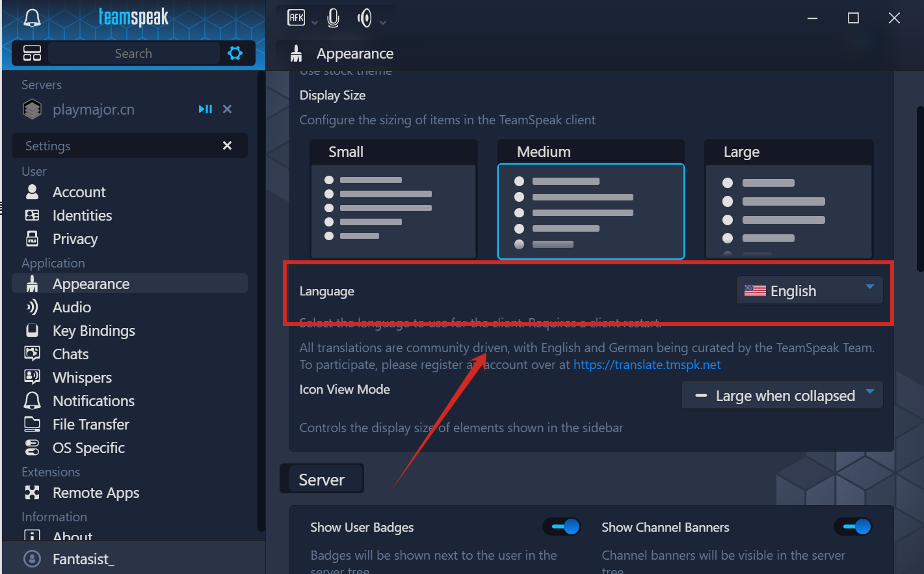Click the user avatar icon beside Fantasist_
This screenshot has height=574, width=924.
[x=32, y=559]
